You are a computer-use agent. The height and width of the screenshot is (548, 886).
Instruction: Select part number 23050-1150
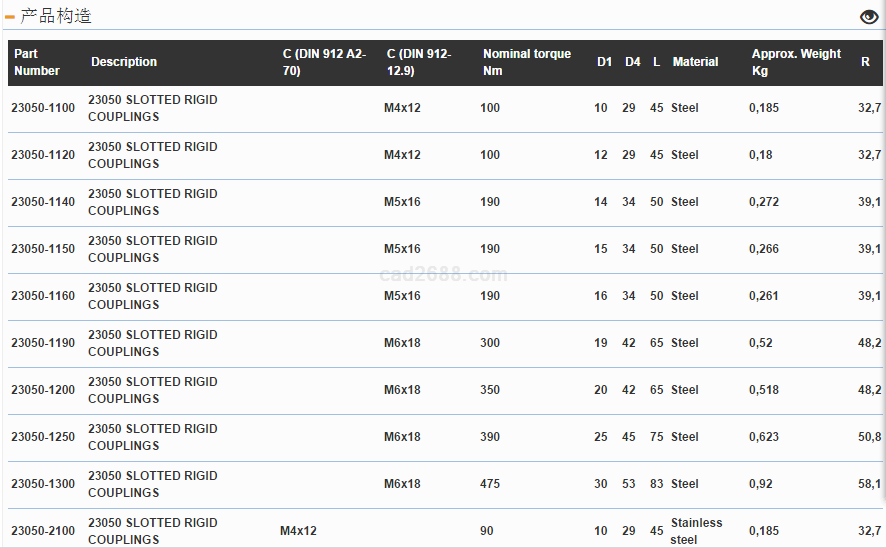point(43,249)
